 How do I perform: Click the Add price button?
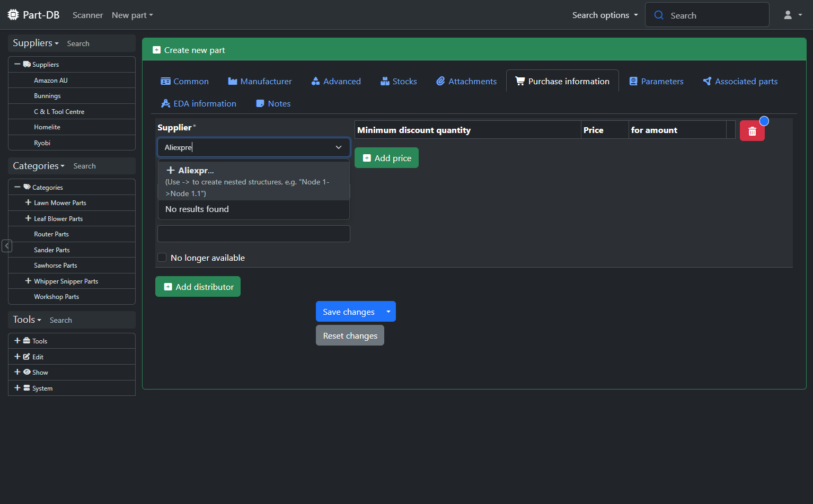pyautogui.click(x=386, y=158)
